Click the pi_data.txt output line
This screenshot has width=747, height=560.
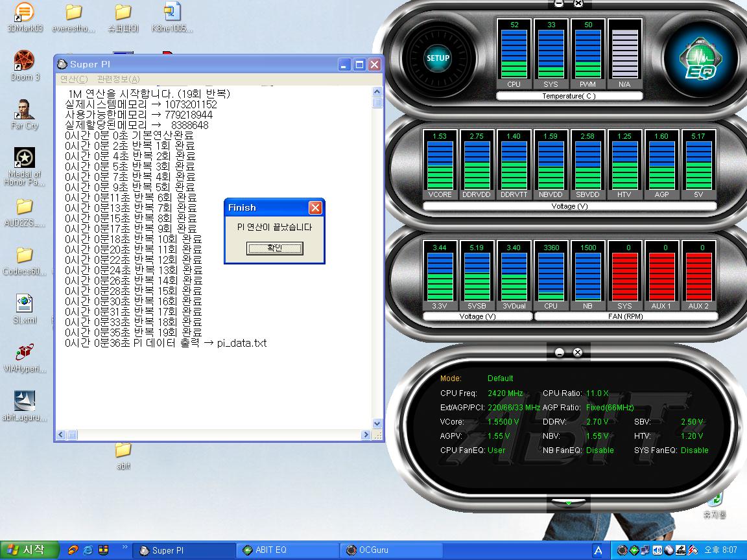pos(166,343)
